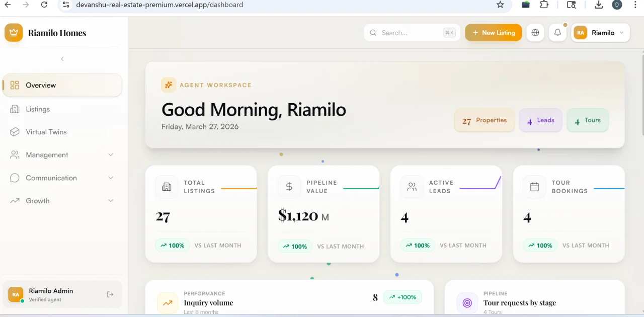Open the notifications bell

(x=557, y=33)
